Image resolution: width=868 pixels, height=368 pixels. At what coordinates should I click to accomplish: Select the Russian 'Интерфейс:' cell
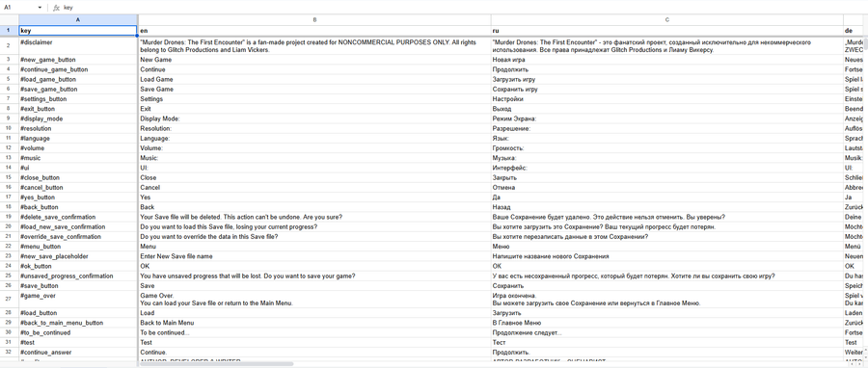coord(666,168)
